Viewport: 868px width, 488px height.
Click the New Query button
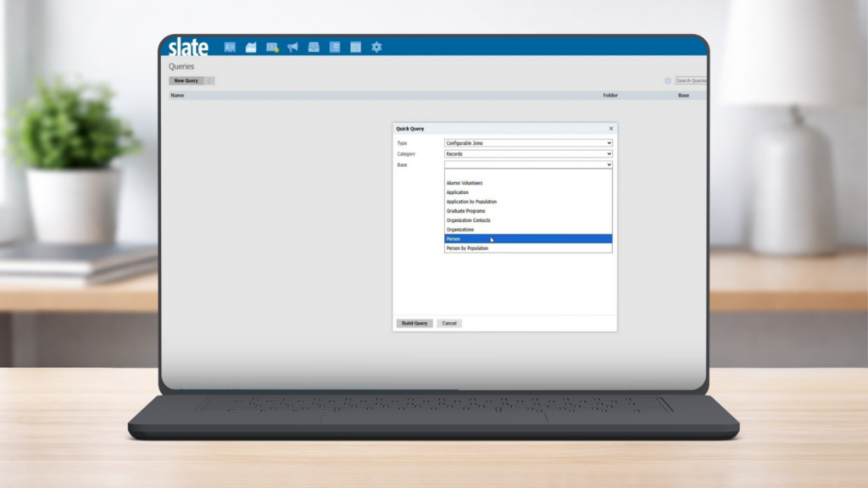point(186,80)
